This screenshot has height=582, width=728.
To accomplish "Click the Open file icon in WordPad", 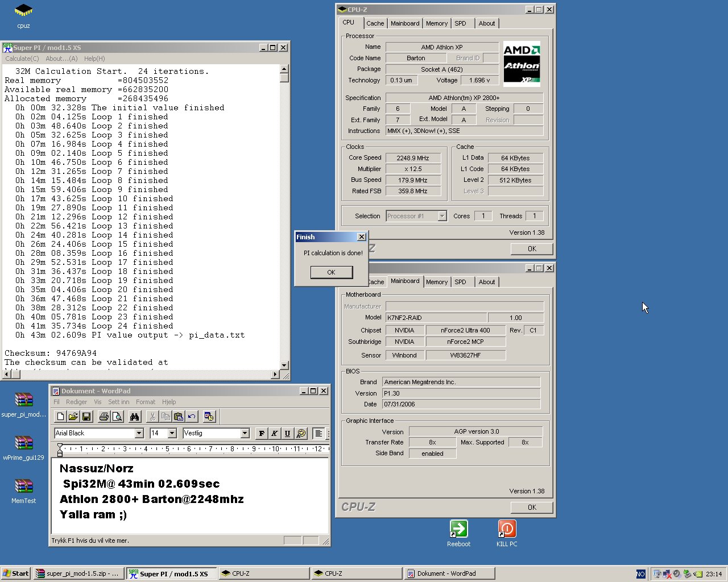I will pos(73,417).
